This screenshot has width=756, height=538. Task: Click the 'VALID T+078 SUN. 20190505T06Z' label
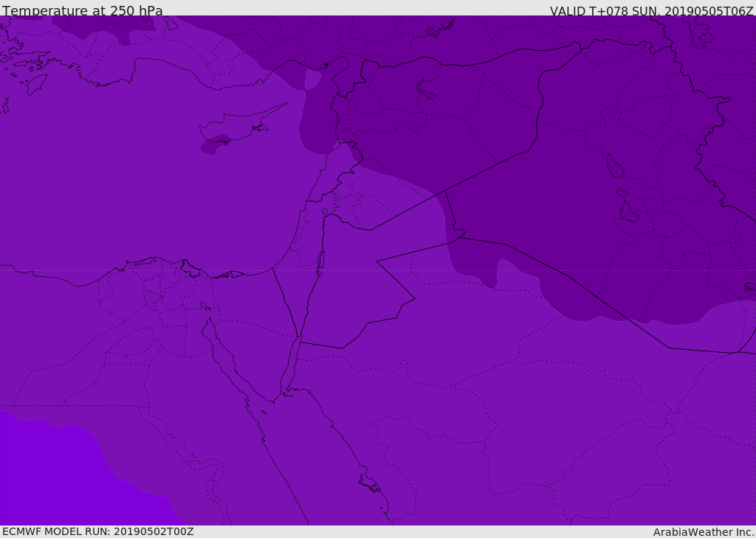point(651,11)
